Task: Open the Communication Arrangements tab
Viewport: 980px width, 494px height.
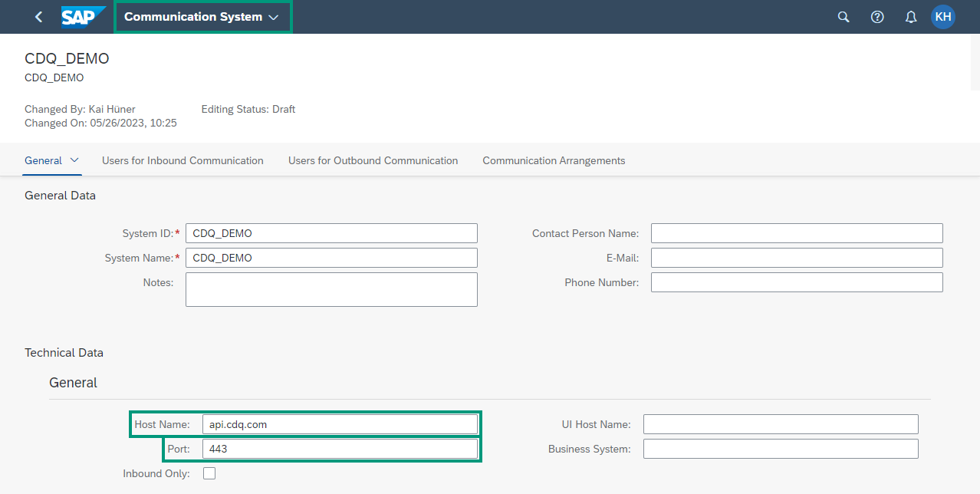Action: [x=553, y=160]
